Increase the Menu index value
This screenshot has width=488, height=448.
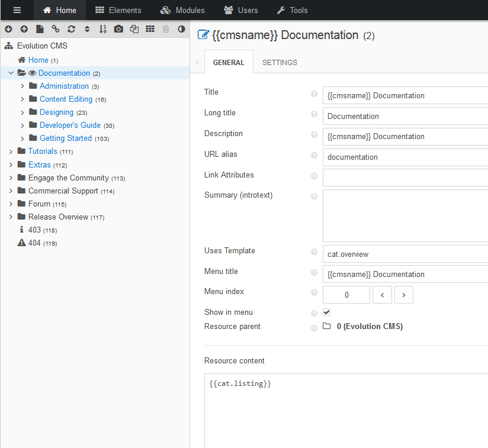coord(404,295)
